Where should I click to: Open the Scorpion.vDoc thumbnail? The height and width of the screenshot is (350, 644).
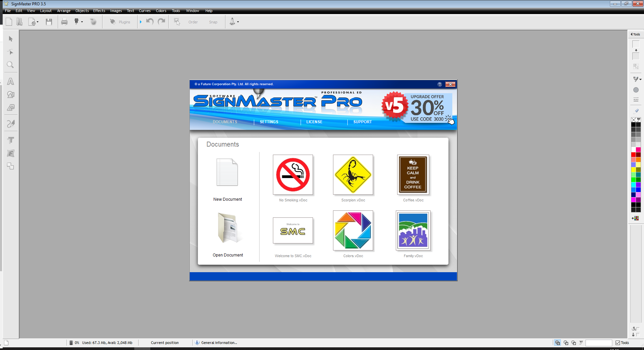point(353,175)
